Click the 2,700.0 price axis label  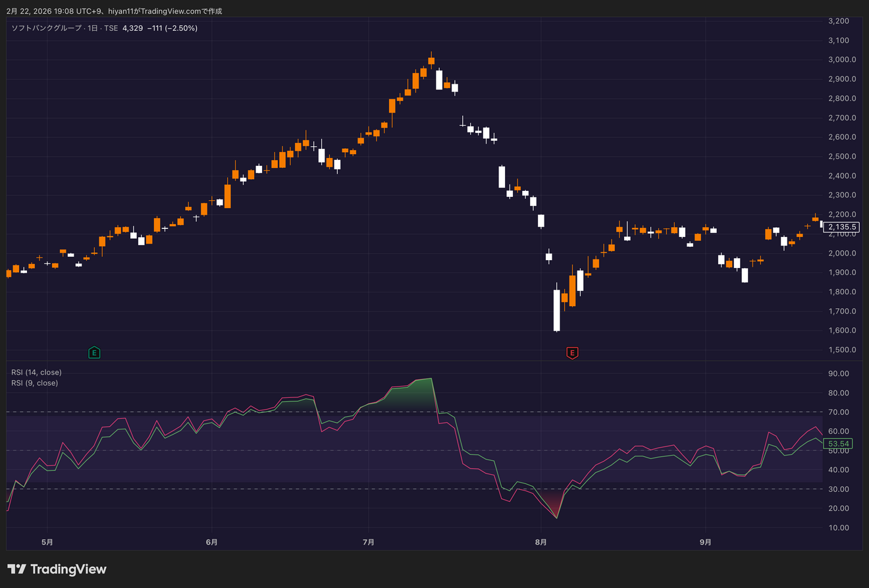click(x=842, y=118)
